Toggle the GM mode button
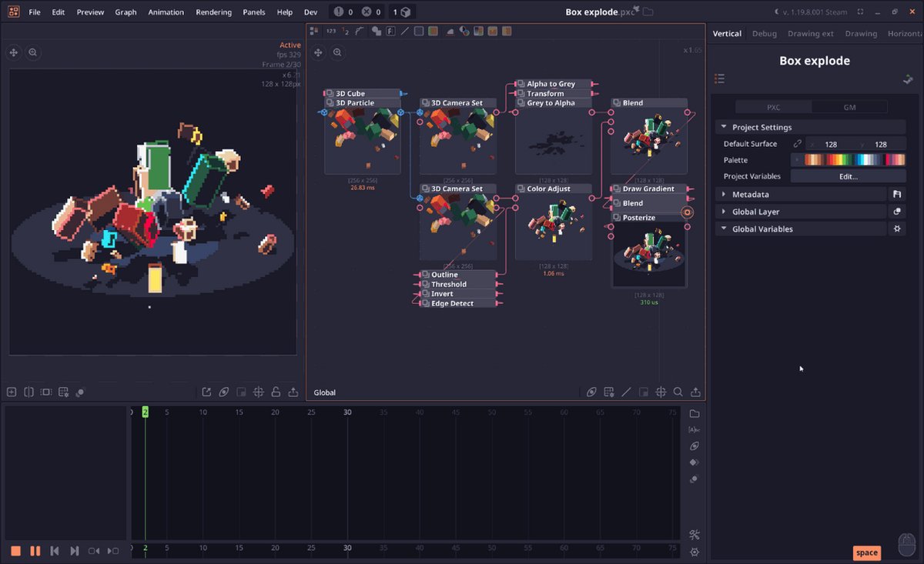This screenshot has height=564, width=924. (849, 108)
